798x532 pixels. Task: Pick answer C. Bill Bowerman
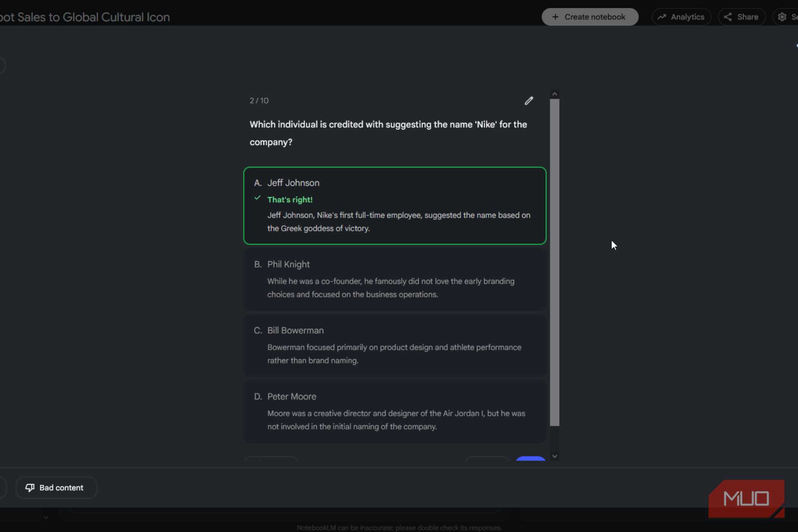coord(395,345)
